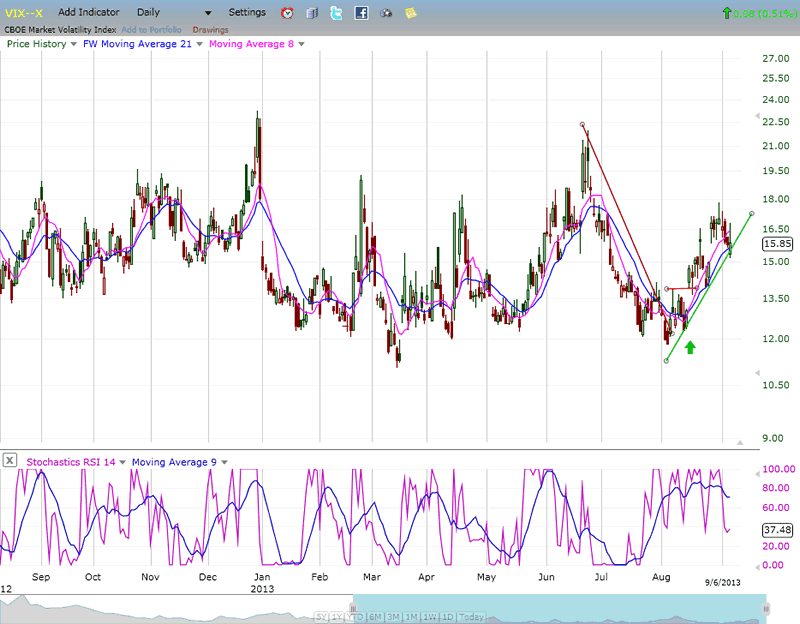
Task: Click the green up arrow marker on chart
Action: tap(690, 347)
